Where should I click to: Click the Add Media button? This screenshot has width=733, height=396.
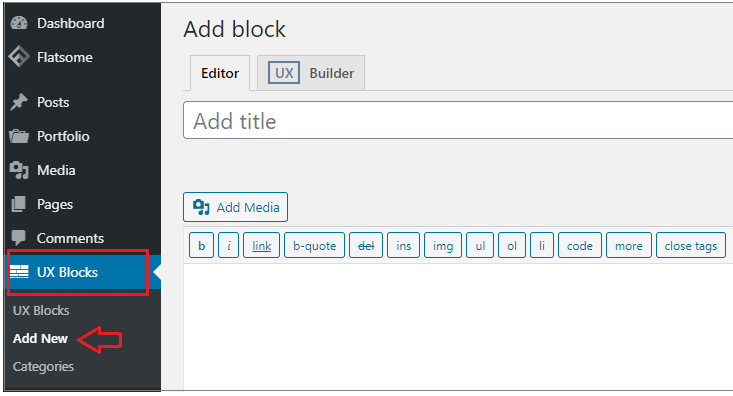[235, 207]
